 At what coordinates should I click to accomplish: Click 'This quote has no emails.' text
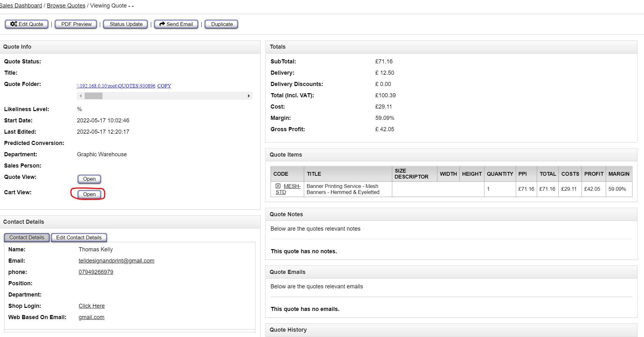[305, 309]
